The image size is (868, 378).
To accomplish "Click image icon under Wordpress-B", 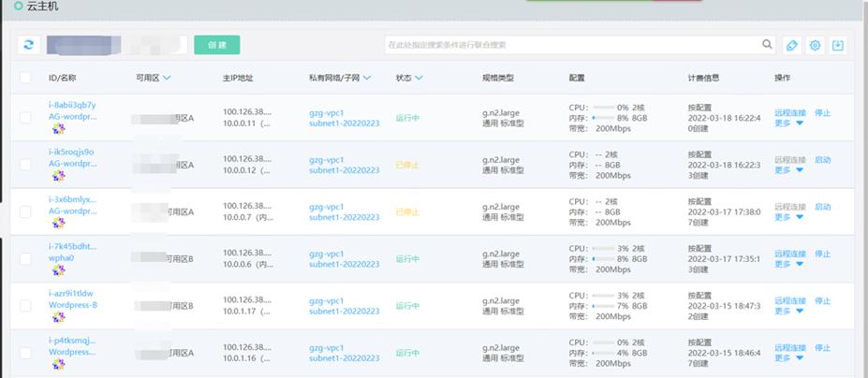I will (x=59, y=317).
